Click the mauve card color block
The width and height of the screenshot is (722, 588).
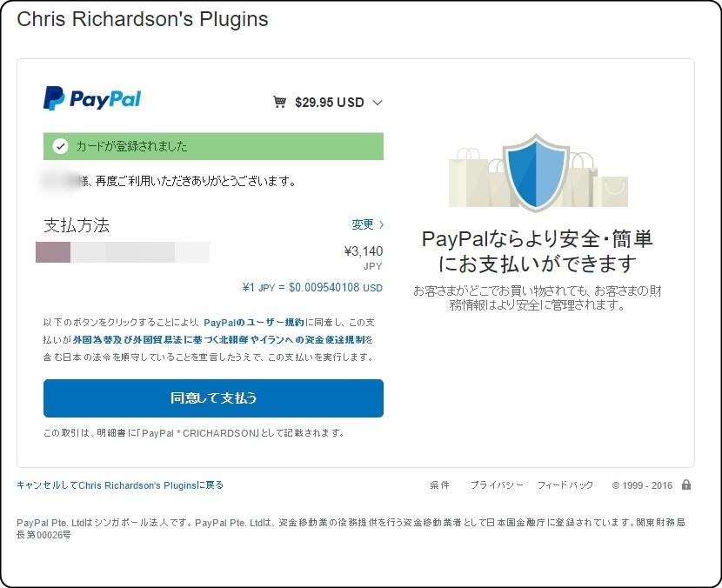click(x=53, y=252)
